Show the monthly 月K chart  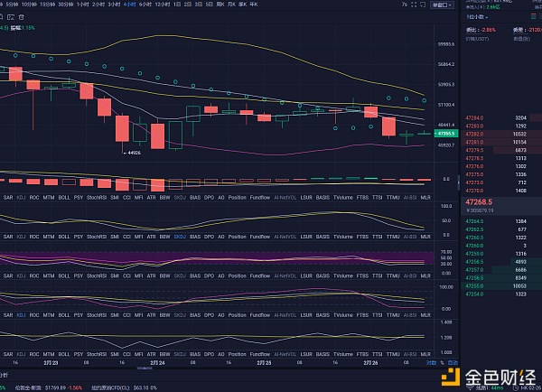click(x=231, y=5)
